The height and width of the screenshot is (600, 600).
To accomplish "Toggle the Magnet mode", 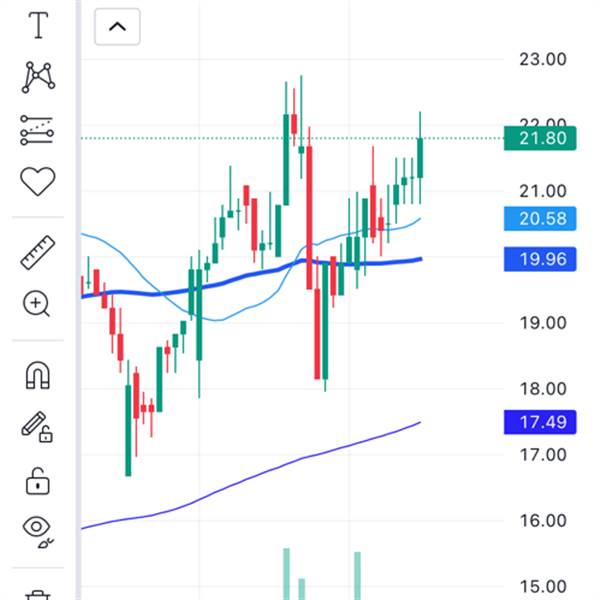I will 38,375.
